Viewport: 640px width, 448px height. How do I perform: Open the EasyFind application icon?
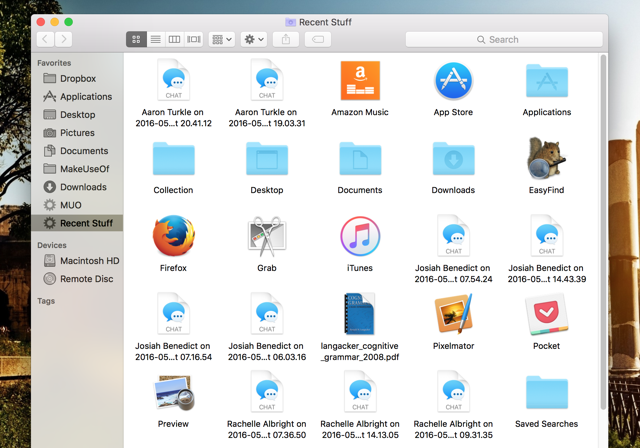coord(546,159)
